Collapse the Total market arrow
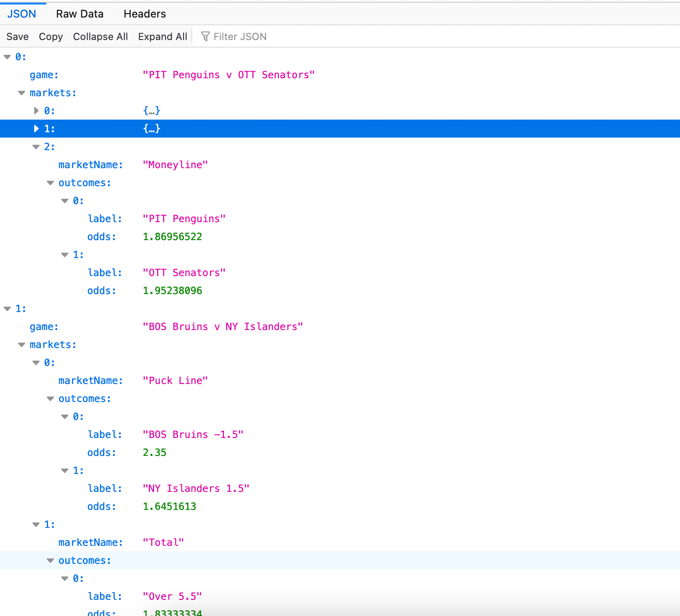680x616 pixels. [36, 525]
